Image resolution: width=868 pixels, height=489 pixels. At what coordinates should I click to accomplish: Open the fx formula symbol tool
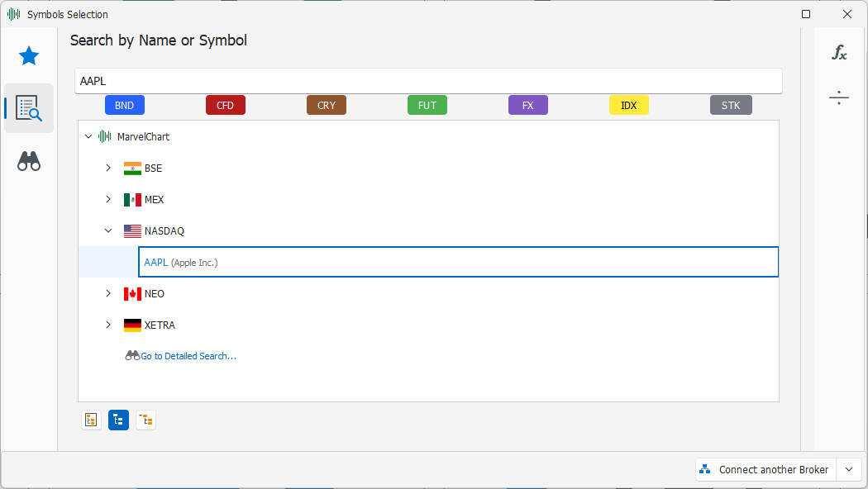tap(839, 53)
